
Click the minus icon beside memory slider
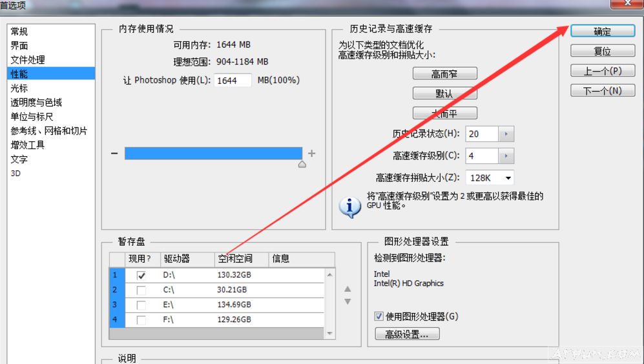pyautogui.click(x=114, y=154)
